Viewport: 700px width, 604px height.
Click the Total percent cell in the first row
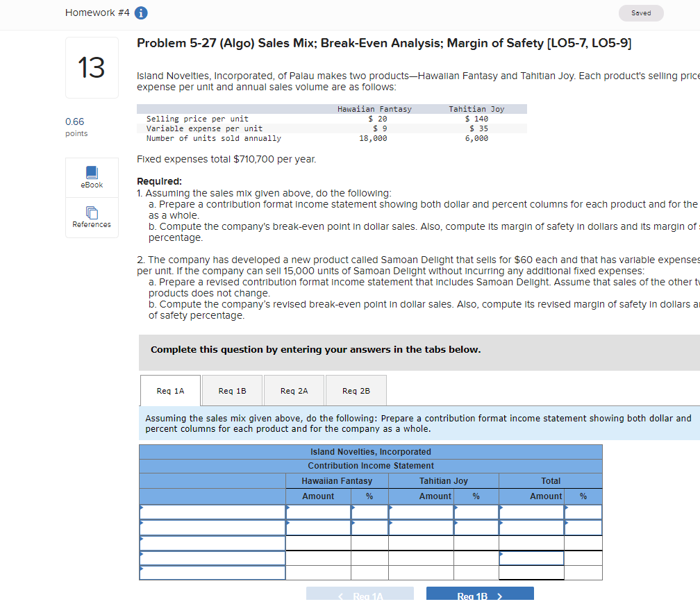(583, 512)
